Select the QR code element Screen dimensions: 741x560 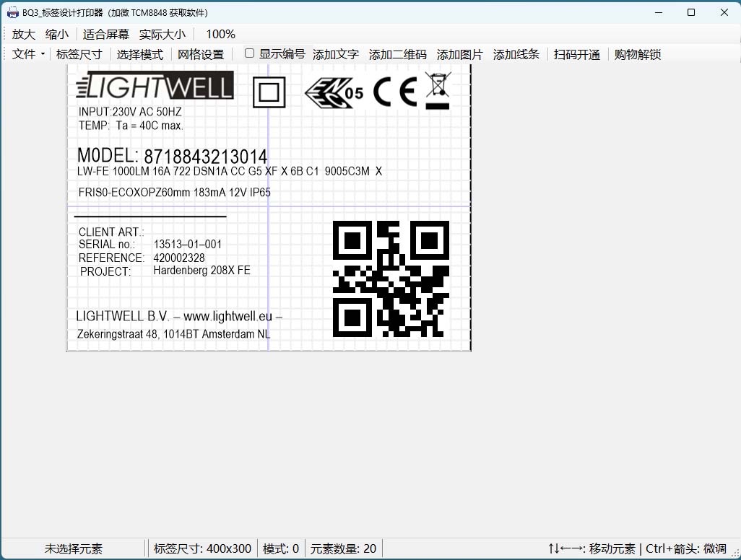391,279
